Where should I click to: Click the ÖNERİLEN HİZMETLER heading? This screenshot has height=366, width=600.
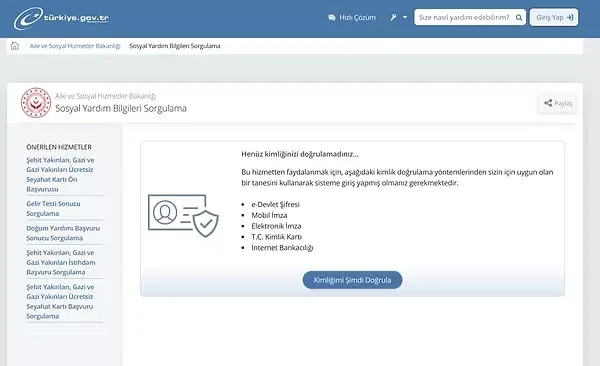(x=59, y=147)
